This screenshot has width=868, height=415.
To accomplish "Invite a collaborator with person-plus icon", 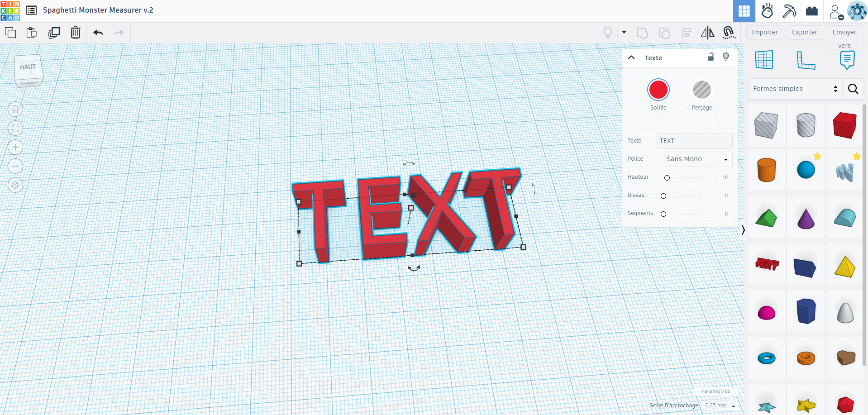I will point(836,12).
